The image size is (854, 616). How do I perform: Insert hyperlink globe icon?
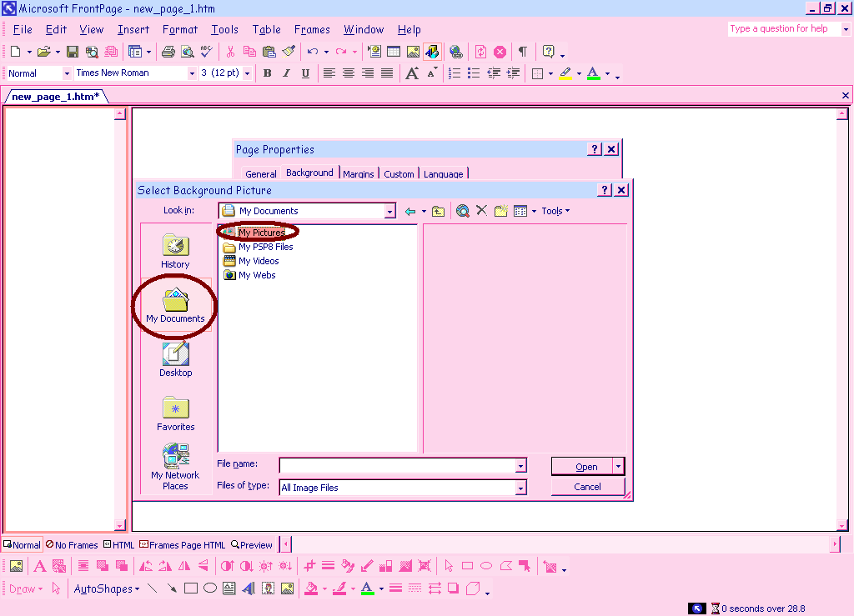point(456,52)
